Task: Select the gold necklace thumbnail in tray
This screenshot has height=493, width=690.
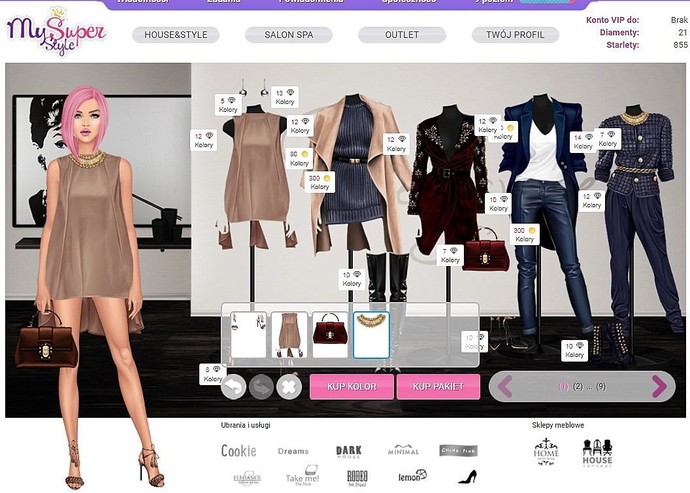Action: tap(371, 335)
